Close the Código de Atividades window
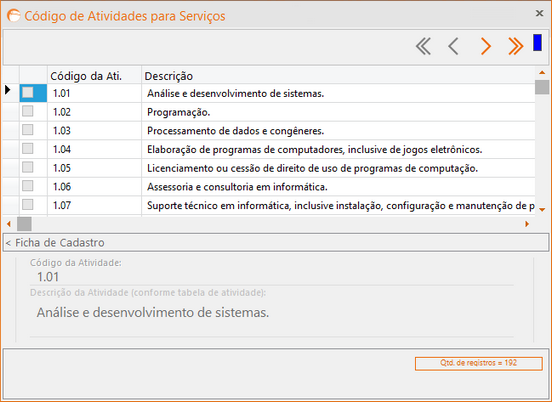 [539, 13]
